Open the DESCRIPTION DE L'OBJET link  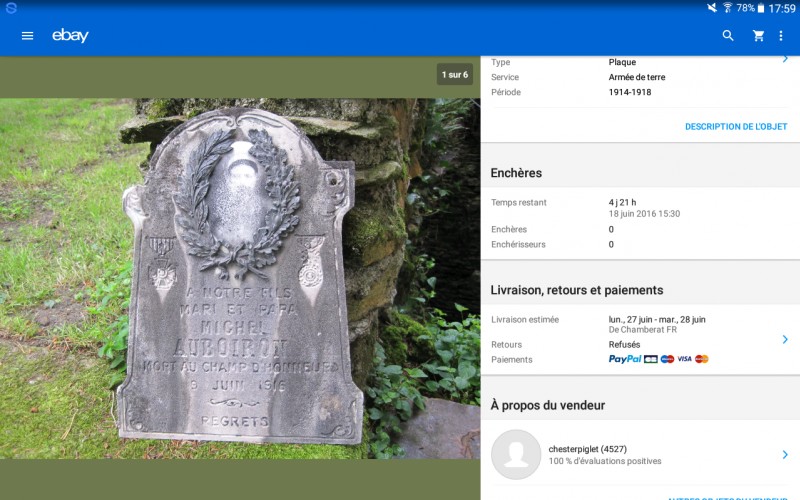[x=736, y=127]
